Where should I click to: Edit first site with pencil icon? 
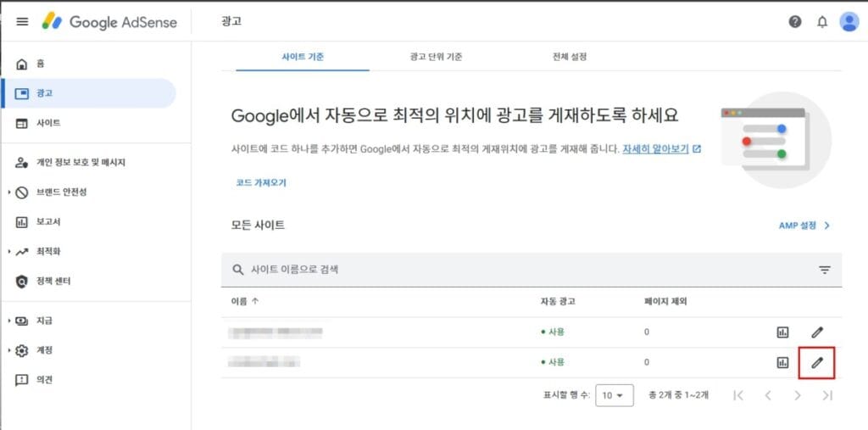(817, 332)
